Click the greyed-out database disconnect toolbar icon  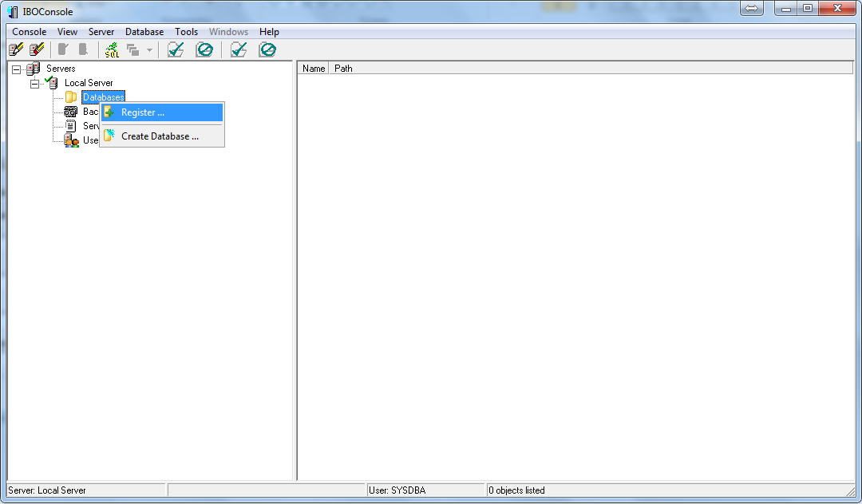pos(83,50)
